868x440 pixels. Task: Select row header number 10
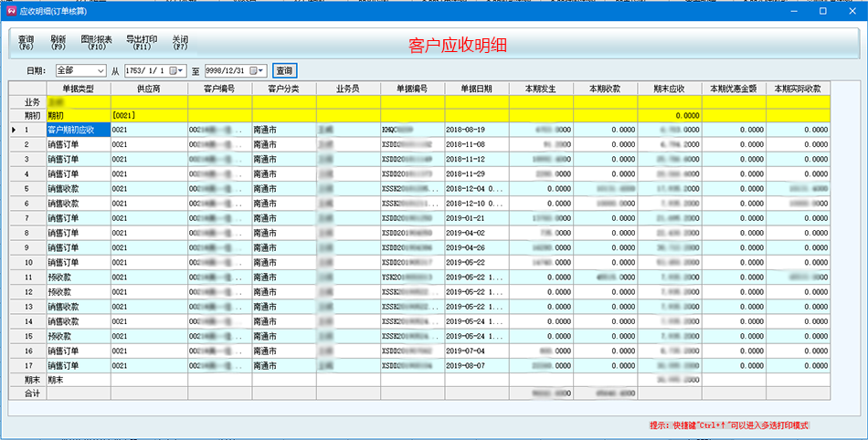27,263
